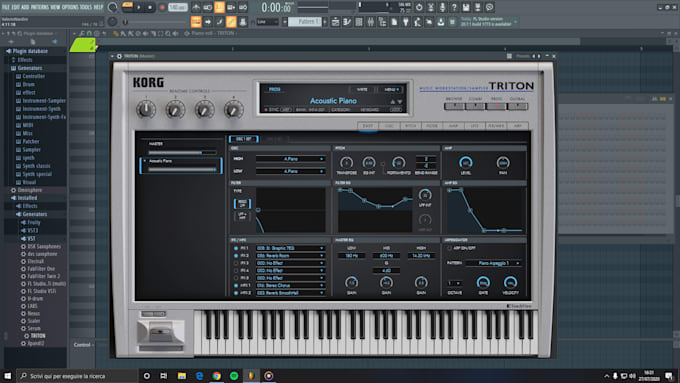The image size is (680, 383).
Task: Click the Master volume slider in TRITON
Action: click(x=182, y=153)
